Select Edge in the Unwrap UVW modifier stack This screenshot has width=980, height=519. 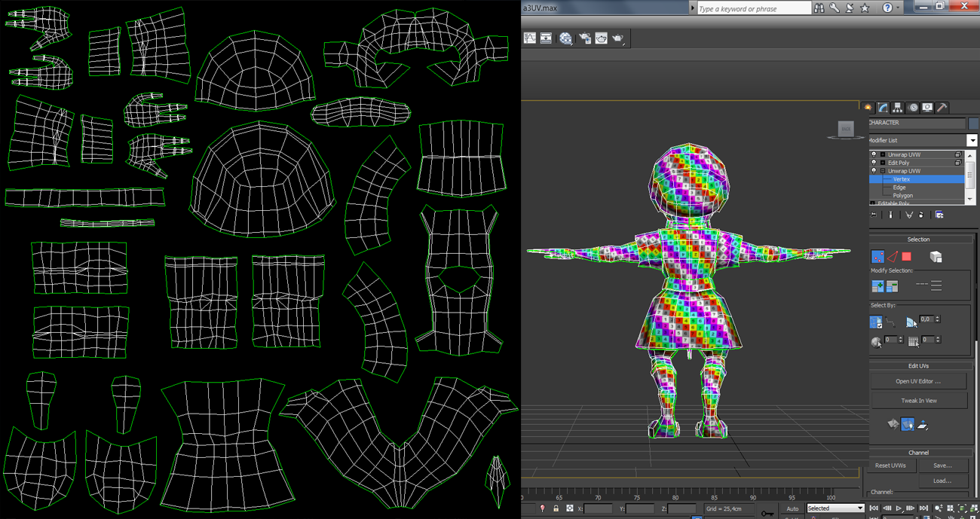coord(899,187)
